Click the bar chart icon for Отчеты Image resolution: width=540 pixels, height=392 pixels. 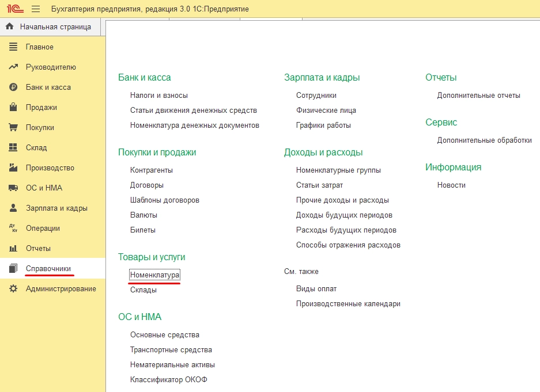coord(13,248)
